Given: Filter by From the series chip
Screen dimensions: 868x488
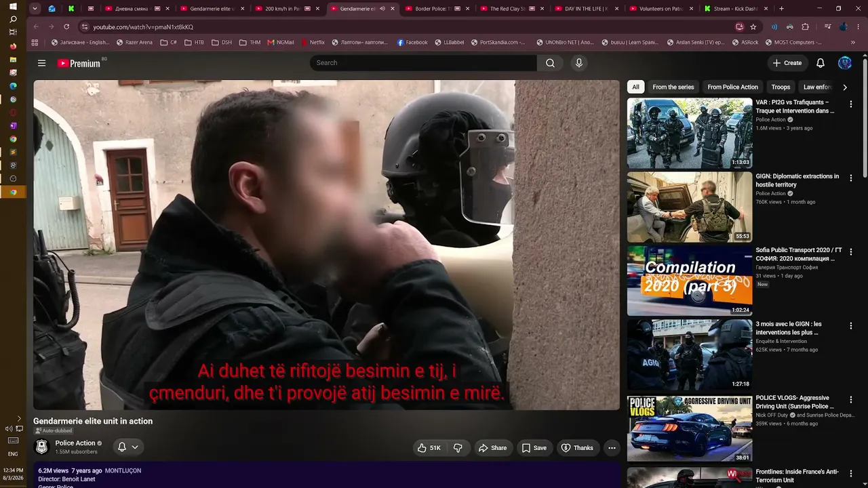Looking at the screenshot, I should click(673, 87).
